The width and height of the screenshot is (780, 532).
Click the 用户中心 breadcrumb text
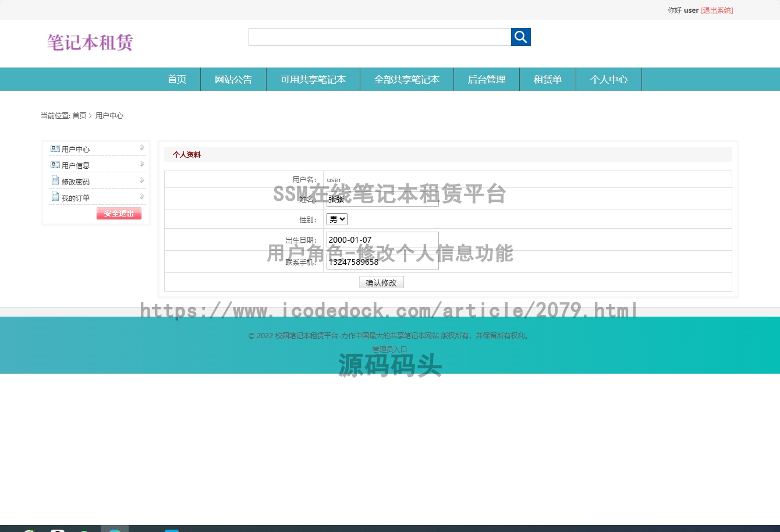109,116
